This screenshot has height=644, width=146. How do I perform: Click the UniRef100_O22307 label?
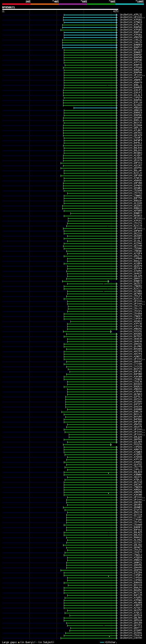point(131,542)
